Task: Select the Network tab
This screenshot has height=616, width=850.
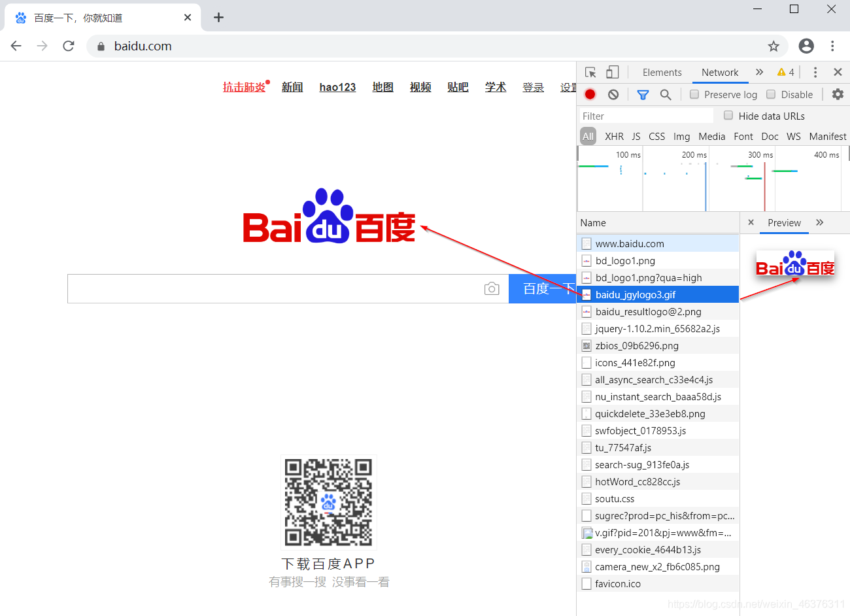Action: [x=720, y=73]
